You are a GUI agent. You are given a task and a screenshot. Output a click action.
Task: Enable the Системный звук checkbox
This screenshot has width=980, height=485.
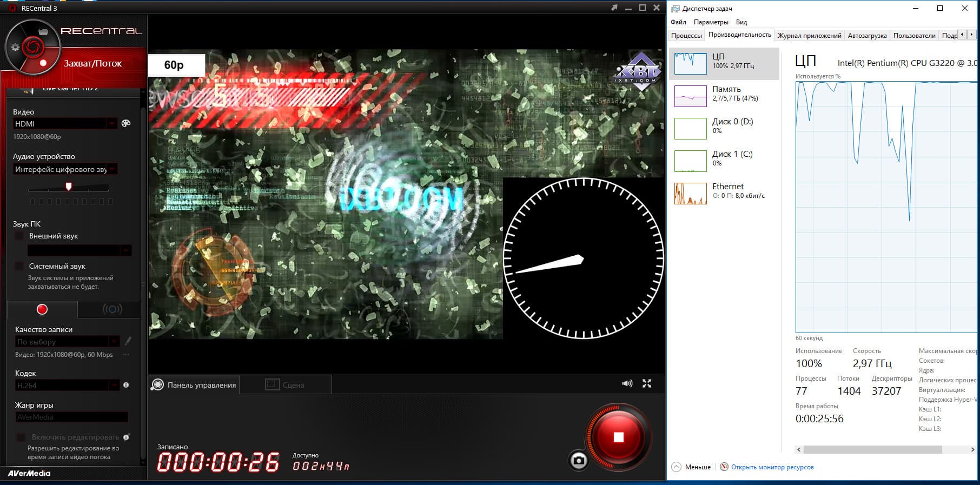19,266
